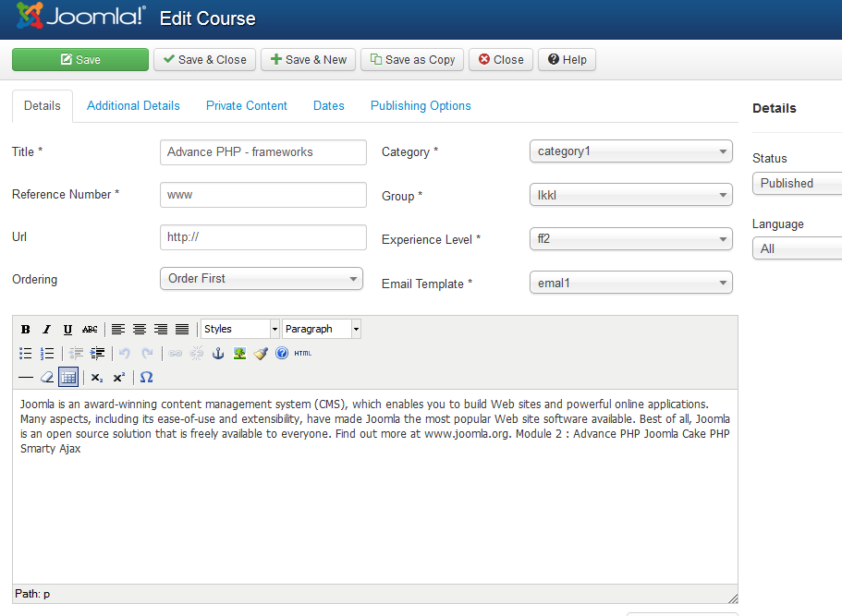The width and height of the screenshot is (842, 616).
Task: Toggle subscript formatting
Action: 97,378
